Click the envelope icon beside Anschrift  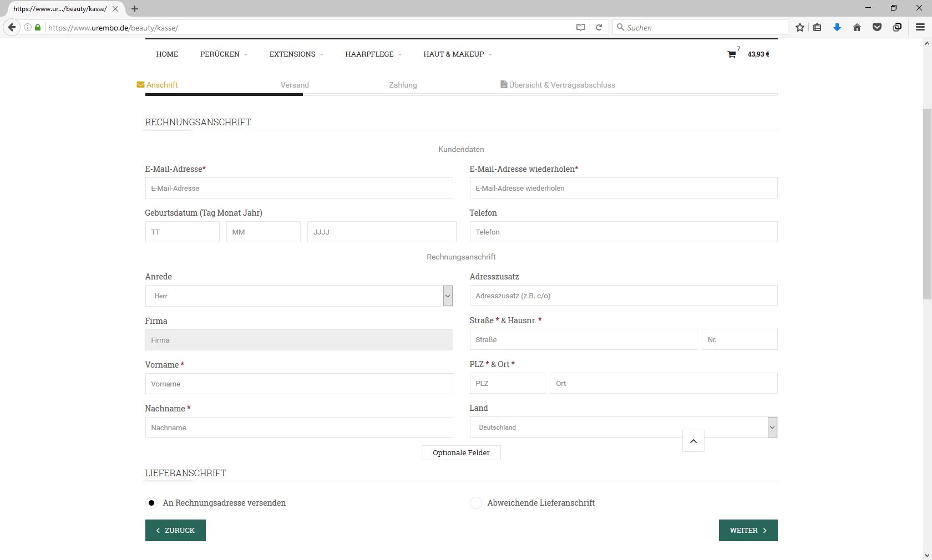point(140,85)
